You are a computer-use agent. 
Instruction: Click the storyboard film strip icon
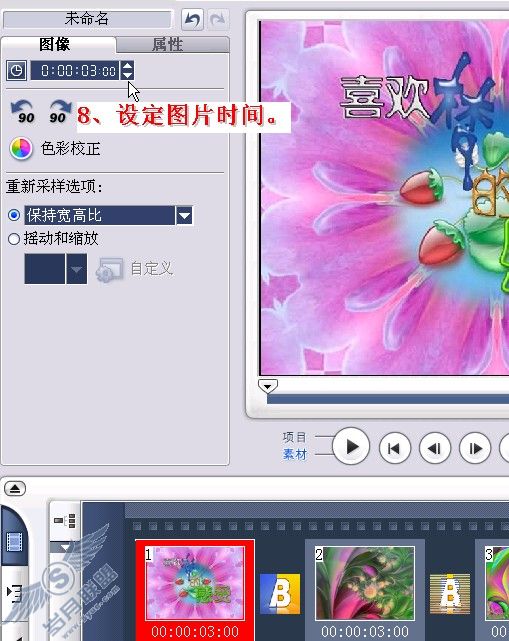(x=15, y=541)
